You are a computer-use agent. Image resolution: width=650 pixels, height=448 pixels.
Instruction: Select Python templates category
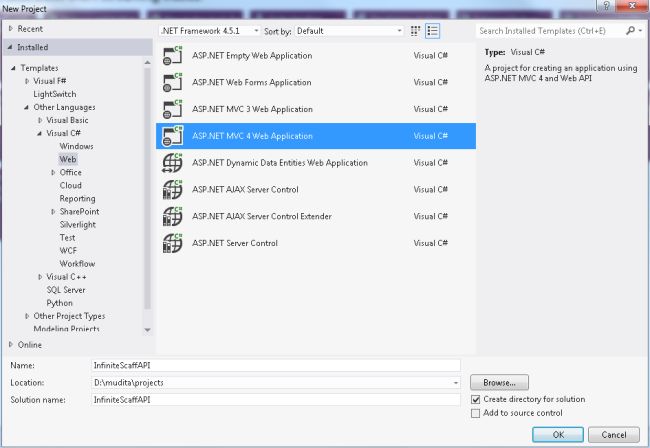pyautogui.click(x=59, y=303)
